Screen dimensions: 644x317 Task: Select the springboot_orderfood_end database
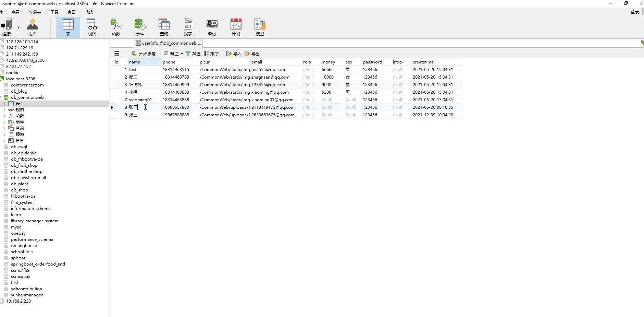[x=38, y=264]
